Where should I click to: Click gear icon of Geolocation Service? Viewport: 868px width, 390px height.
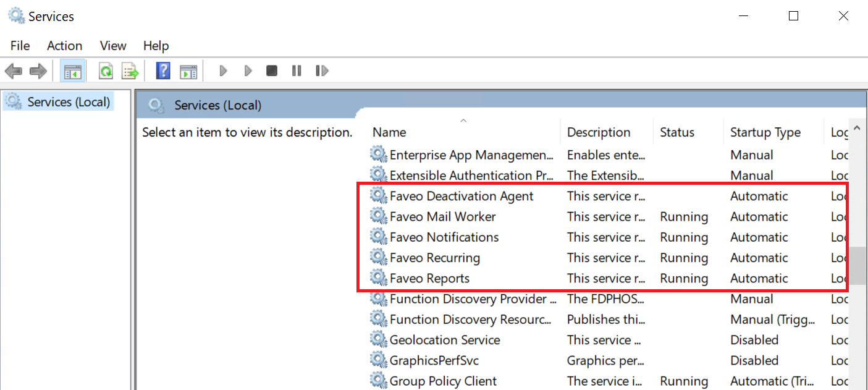point(378,339)
